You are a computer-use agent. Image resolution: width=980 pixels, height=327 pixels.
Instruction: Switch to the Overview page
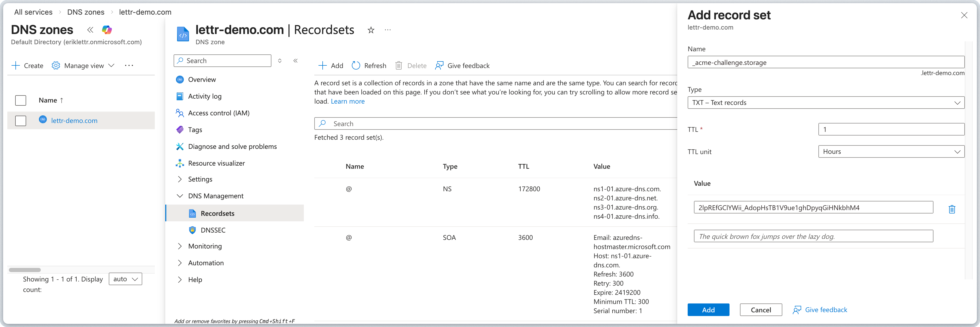(x=202, y=79)
